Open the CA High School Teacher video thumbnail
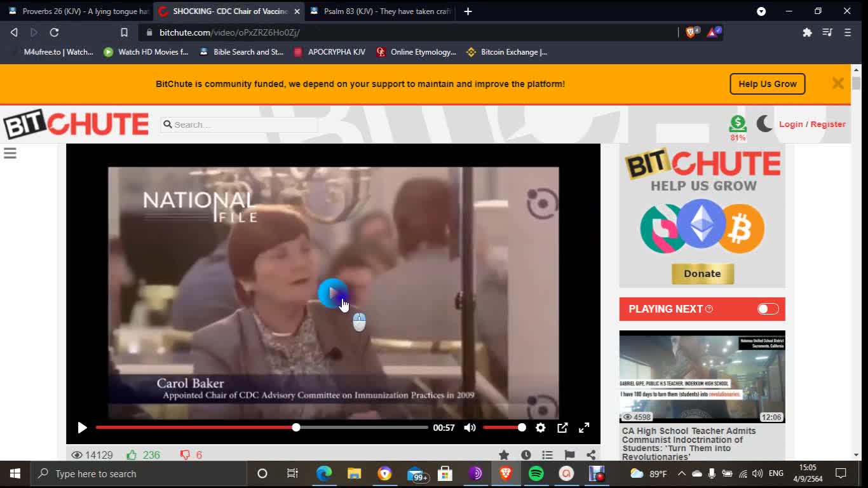The height and width of the screenshot is (488, 868). (x=702, y=376)
